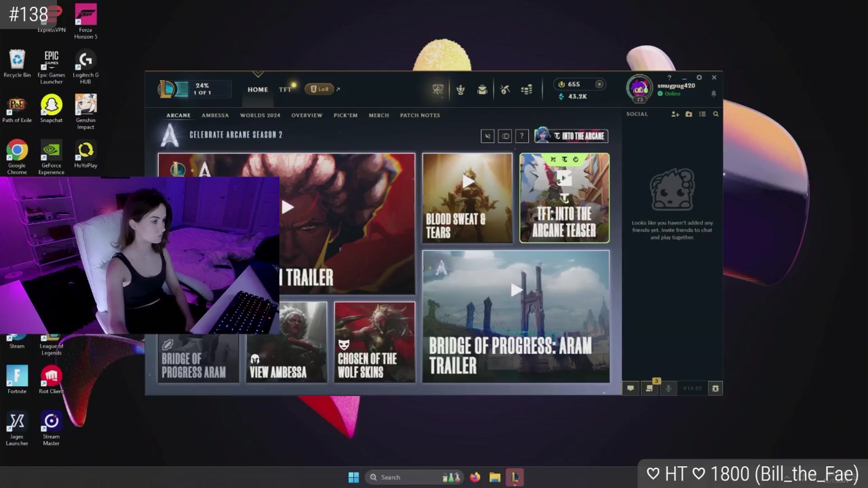Select the ARCANE sub-tab
This screenshot has height=488, width=868.
click(178, 115)
